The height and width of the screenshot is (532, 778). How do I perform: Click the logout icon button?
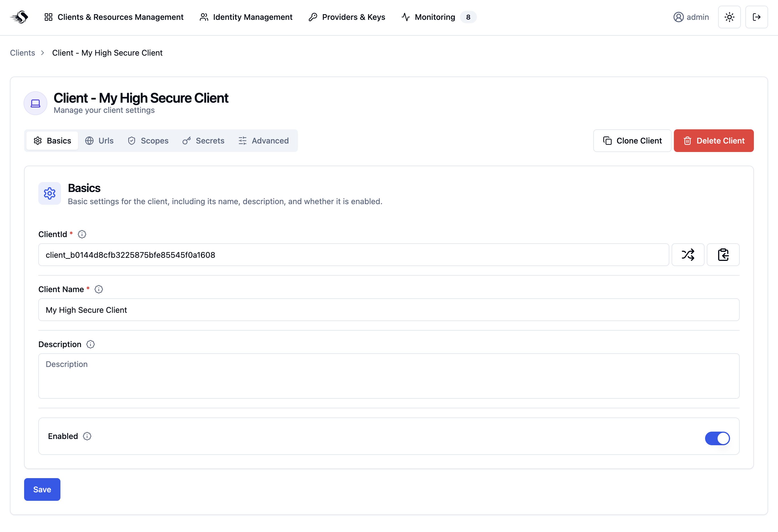click(756, 17)
